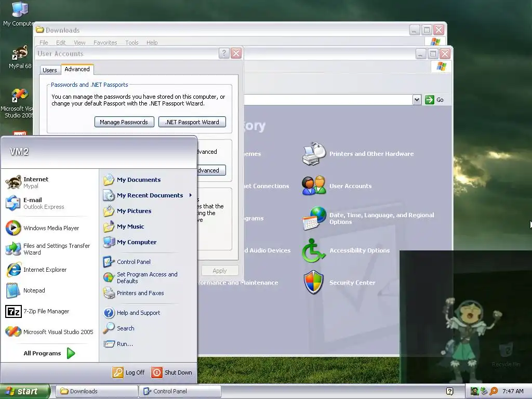Start Files and Settings Transfer Wizard
This screenshot has width=532, height=399.
[x=48, y=249]
